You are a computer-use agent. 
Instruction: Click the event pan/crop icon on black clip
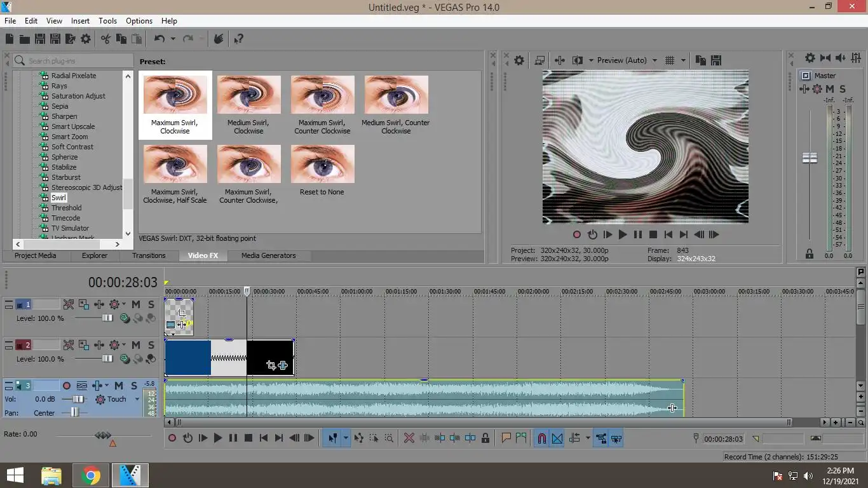coord(271,365)
